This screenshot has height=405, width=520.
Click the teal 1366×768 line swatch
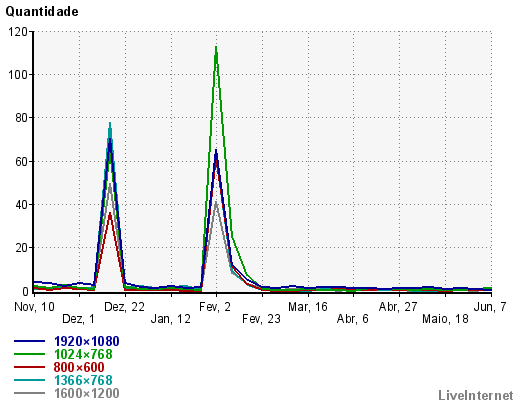[x=29, y=380]
